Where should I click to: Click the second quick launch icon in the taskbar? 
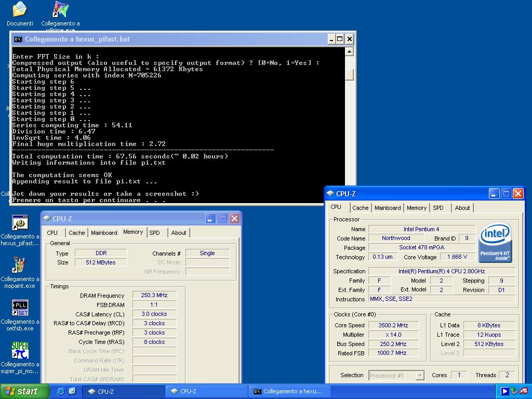(x=72, y=391)
